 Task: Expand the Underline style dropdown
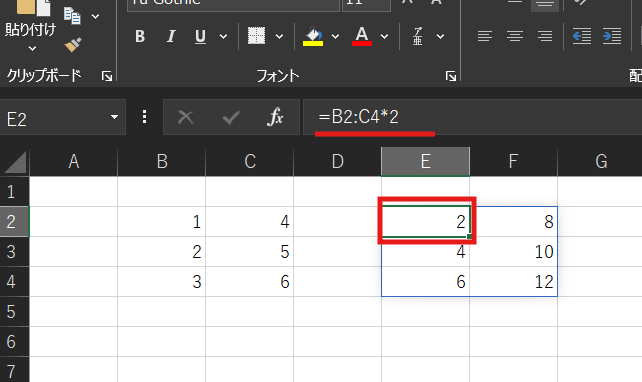point(224,36)
